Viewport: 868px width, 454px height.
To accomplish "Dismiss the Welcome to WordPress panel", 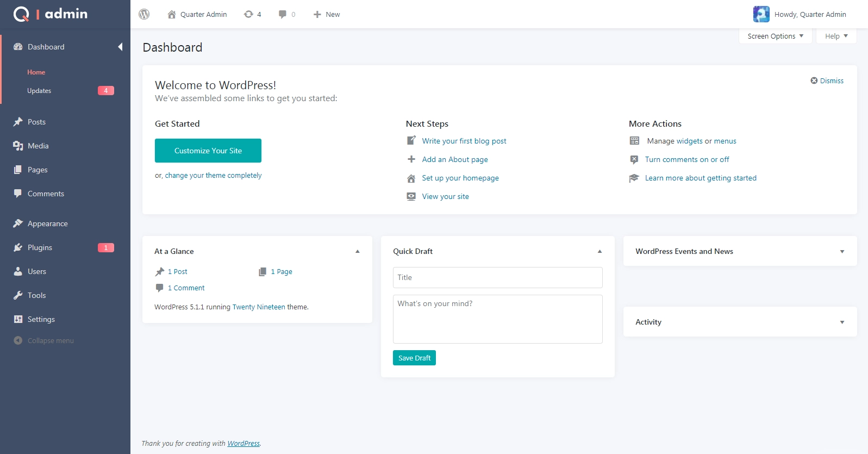I will tap(827, 80).
